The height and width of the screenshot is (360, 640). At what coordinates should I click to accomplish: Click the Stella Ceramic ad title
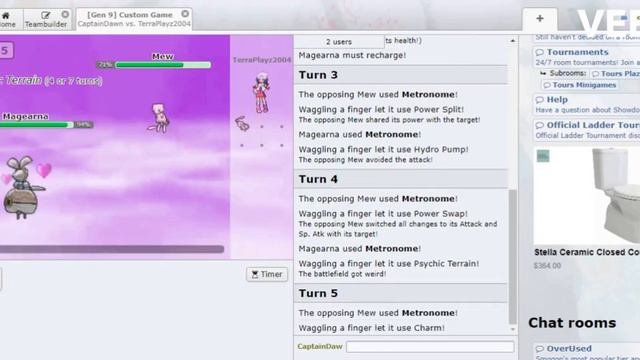(587, 252)
